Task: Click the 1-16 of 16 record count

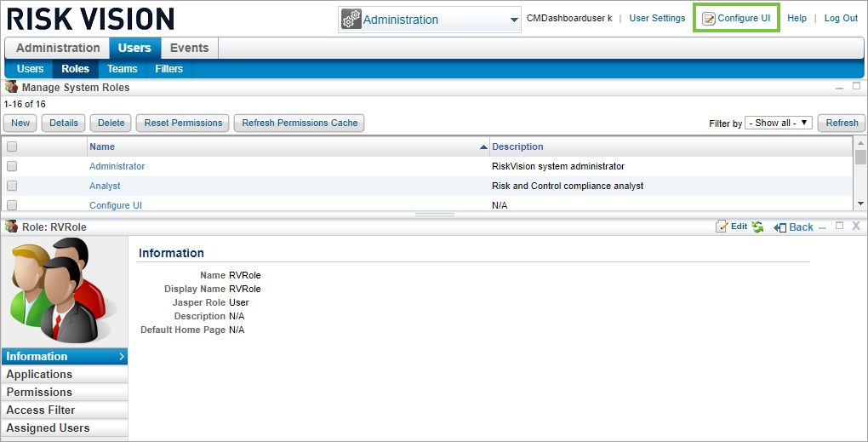Action: [x=25, y=104]
